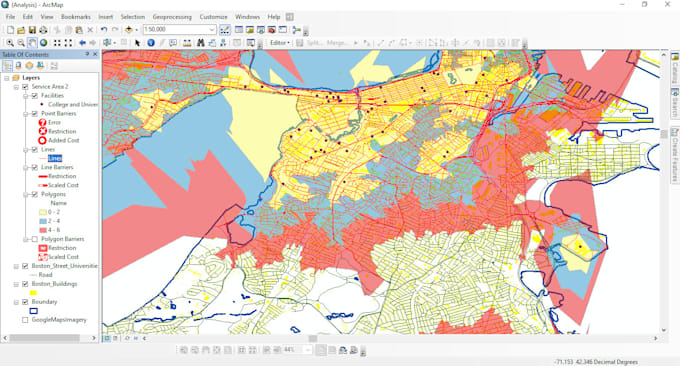Collapse the Boundary layer node
This screenshot has height=366, width=680.
click(x=16, y=302)
